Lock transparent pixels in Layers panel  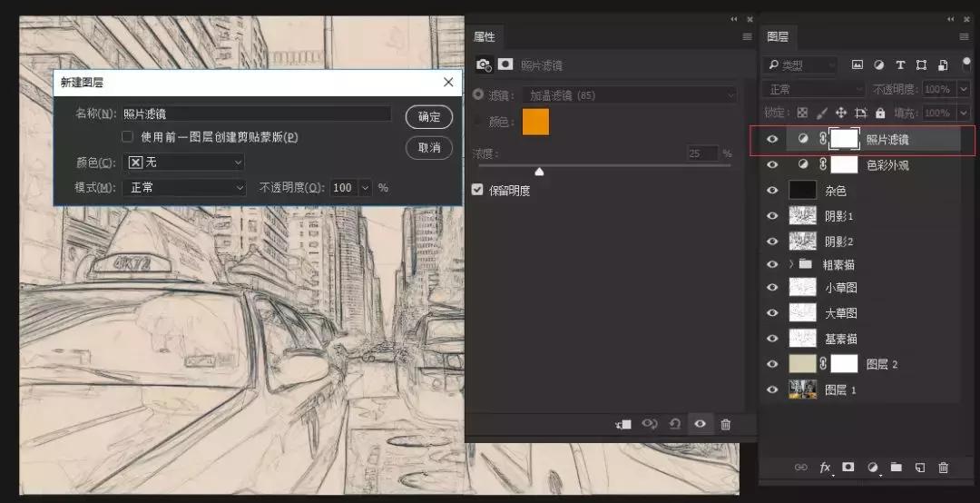click(x=802, y=113)
